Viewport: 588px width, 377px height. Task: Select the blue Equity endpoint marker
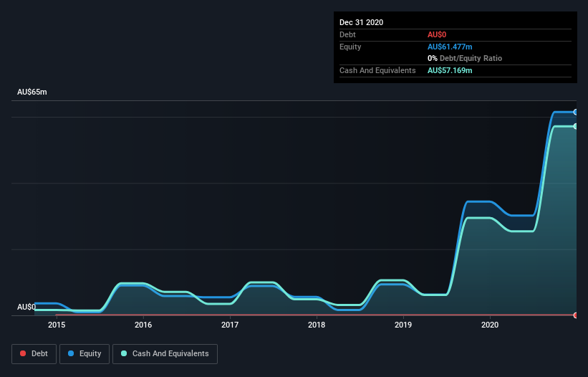click(x=576, y=112)
